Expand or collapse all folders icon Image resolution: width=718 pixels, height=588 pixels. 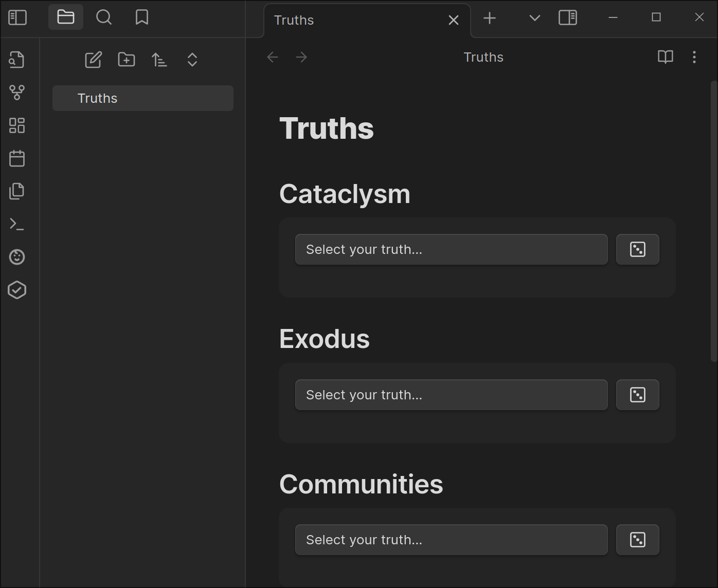192,60
